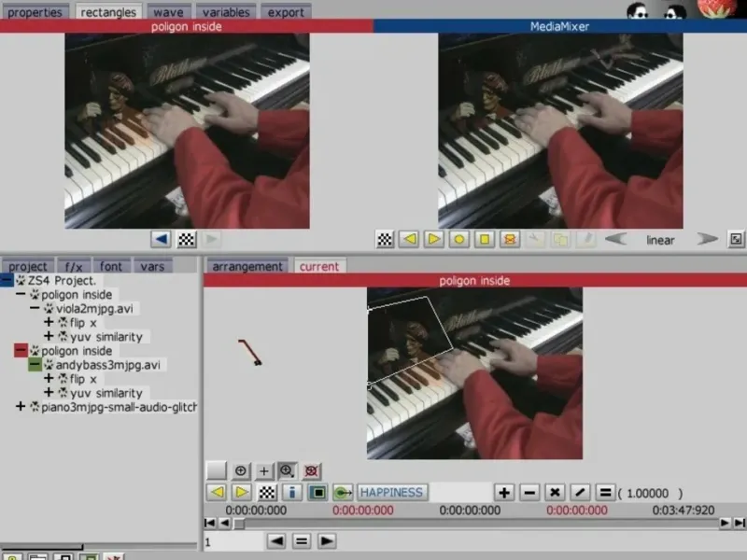
Task: Click the yellow circle record button in MediaMixer
Action: pyautogui.click(x=459, y=239)
